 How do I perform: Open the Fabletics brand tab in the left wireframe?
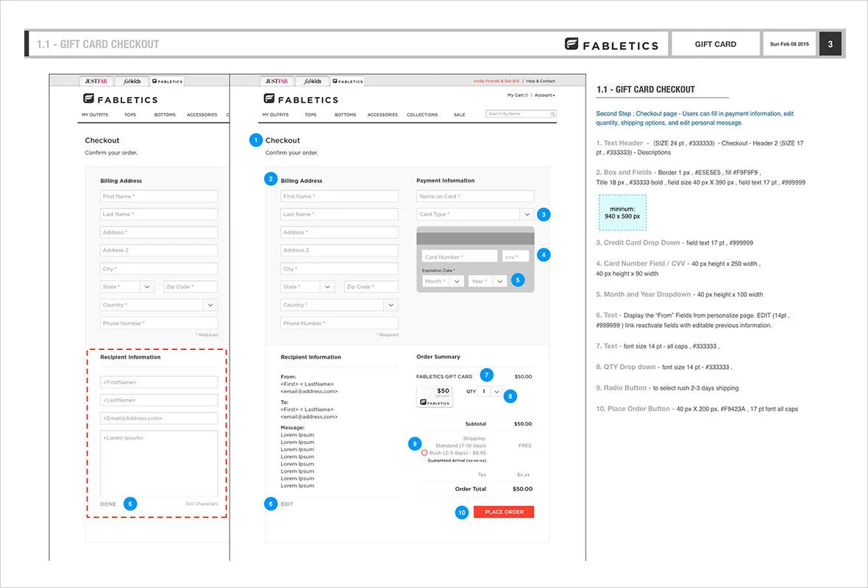[167, 82]
